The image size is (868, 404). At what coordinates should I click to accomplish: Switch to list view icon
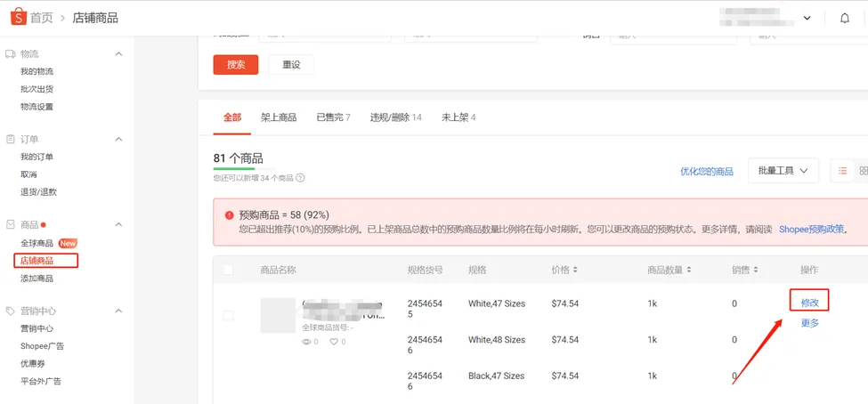(842, 171)
